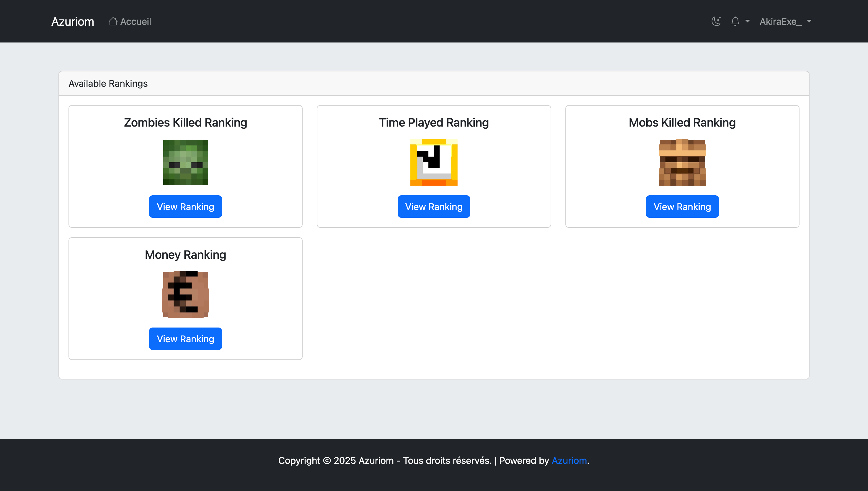Click the villager head icon for Mobs Killed
868x491 pixels.
click(x=682, y=162)
